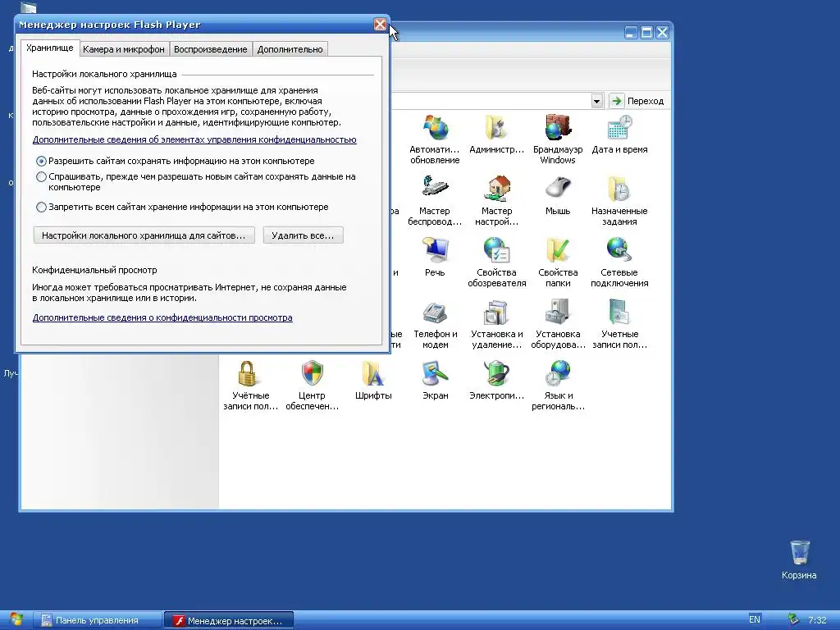Click the 7:32 clock in tray
The width and height of the screenshot is (840, 630).
point(817,620)
